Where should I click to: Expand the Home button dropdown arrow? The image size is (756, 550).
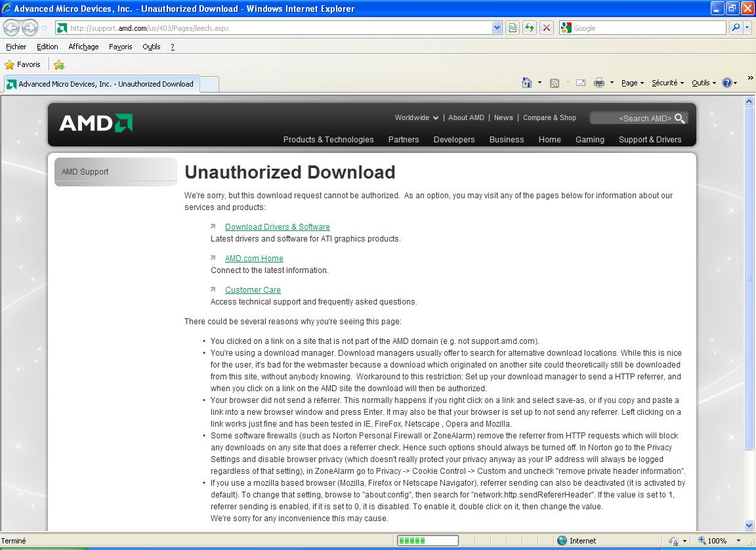coord(539,83)
